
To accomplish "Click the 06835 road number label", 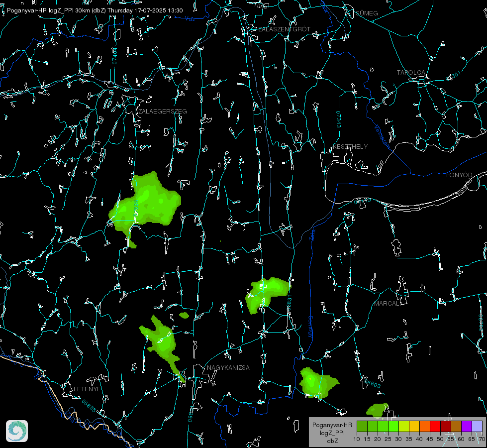I will [x=89, y=406].
